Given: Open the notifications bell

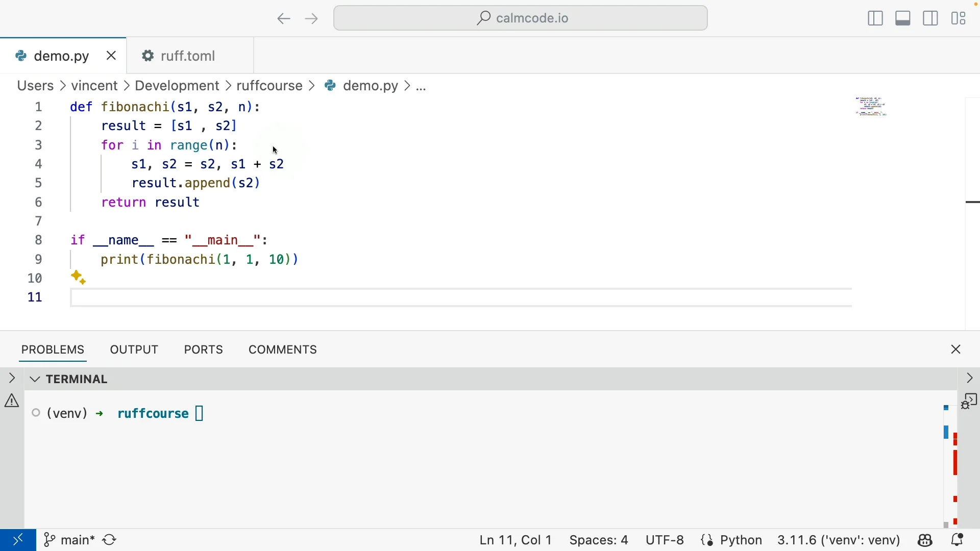Looking at the screenshot, I should click(x=958, y=540).
